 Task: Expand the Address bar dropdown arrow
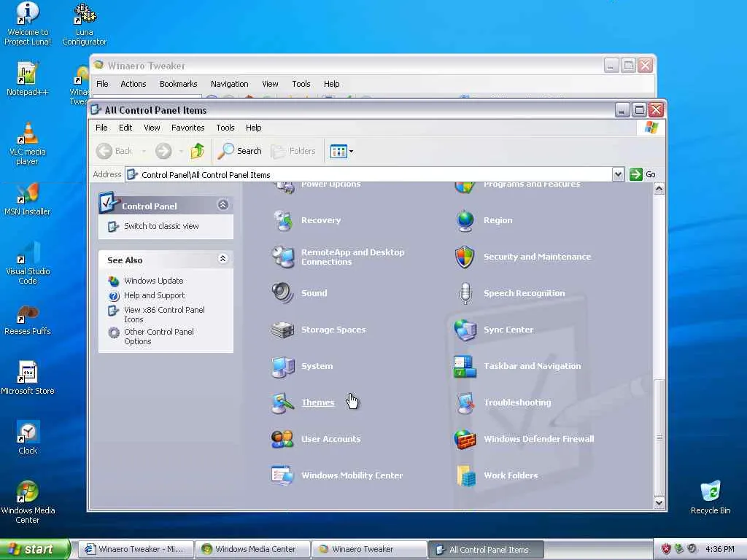(x=618, y=174)
